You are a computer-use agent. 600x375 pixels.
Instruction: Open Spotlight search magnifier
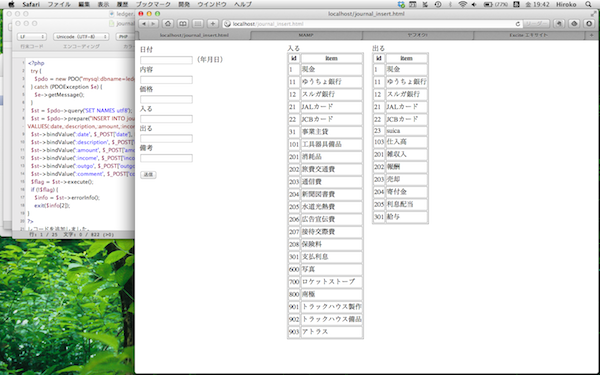pos(588,5)
